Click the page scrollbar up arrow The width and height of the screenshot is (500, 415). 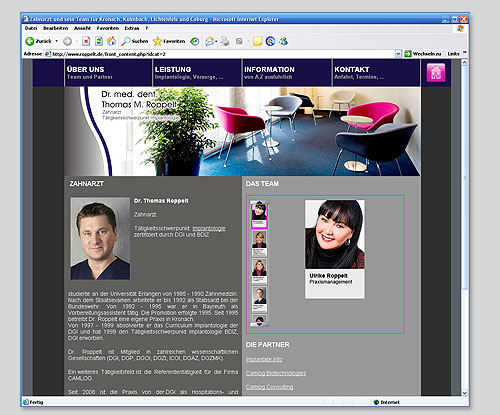(x=465, y=62)
